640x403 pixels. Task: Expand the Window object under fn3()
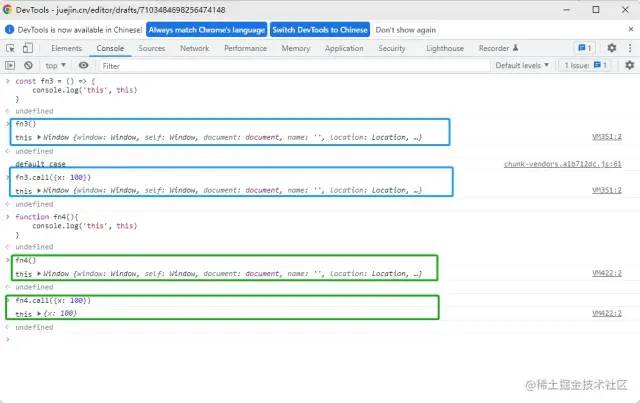click(x=40, y=133)
